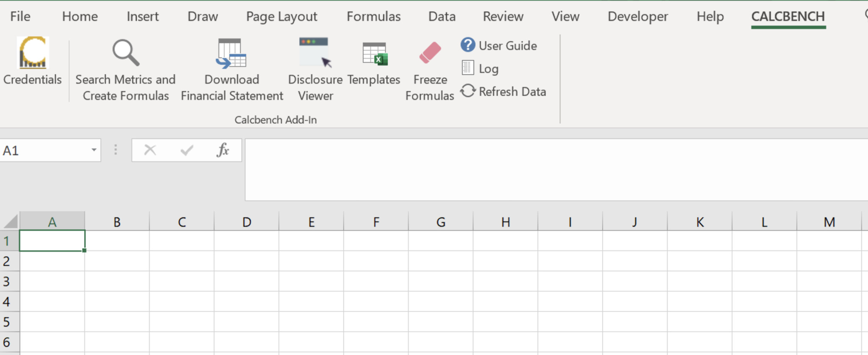Click Search Metrics and Create Formulas magnifier

(x=125, y=53)
